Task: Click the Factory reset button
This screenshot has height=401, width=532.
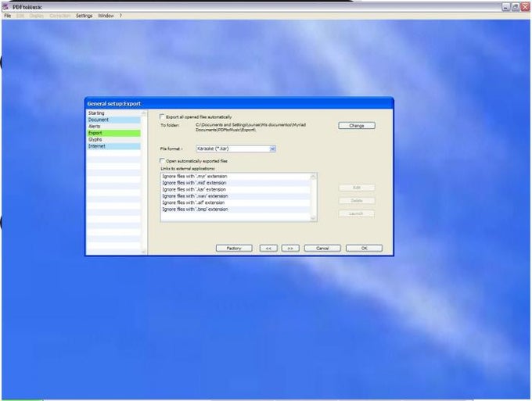Action: click(234, 248)
